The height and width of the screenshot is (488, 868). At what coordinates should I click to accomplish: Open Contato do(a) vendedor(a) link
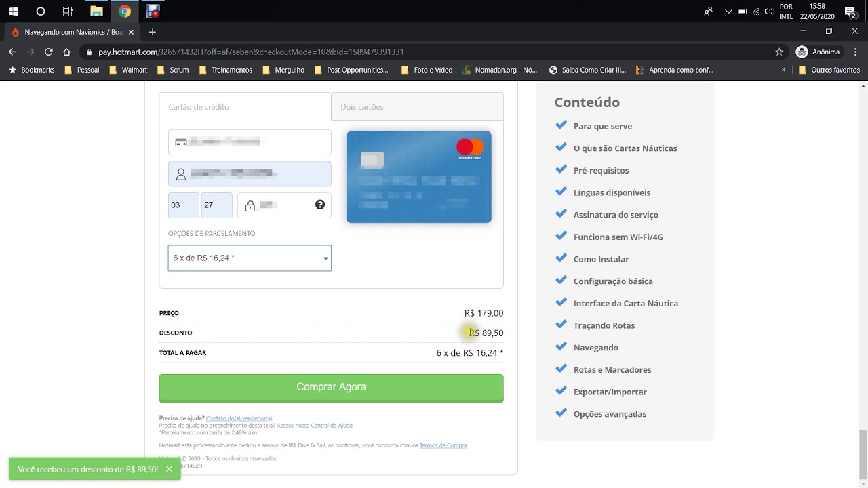(239, 418)
